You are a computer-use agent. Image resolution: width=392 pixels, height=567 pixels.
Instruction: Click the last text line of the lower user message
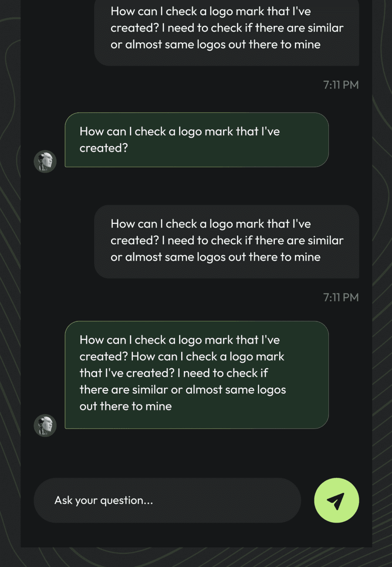coord(215,257)
